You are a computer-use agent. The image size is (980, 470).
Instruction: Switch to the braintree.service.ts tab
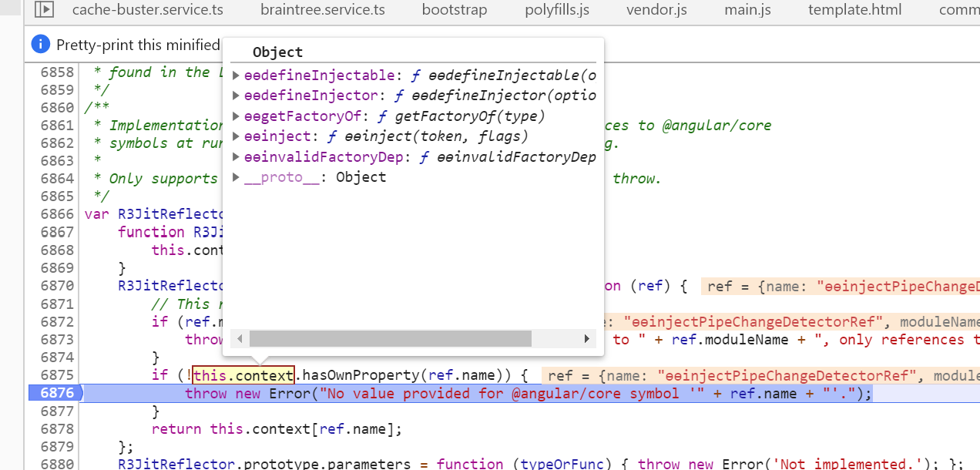coord(323,10)
